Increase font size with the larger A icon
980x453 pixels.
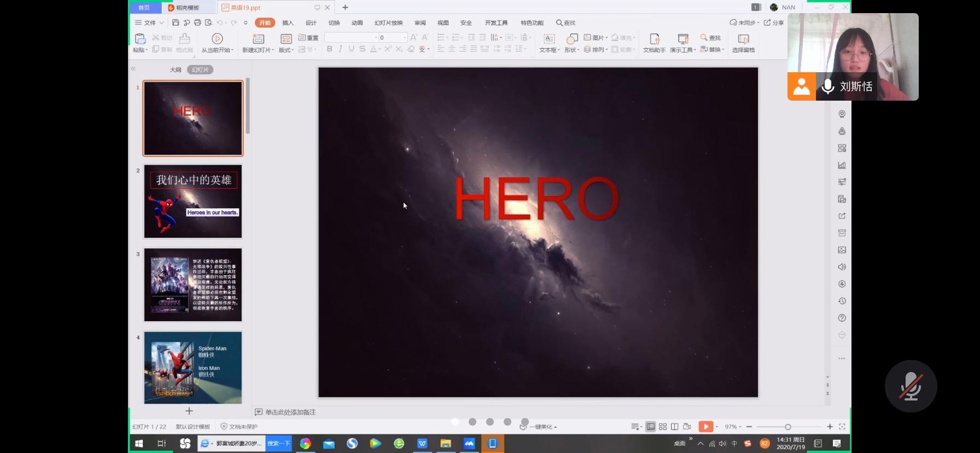(414, 37)
